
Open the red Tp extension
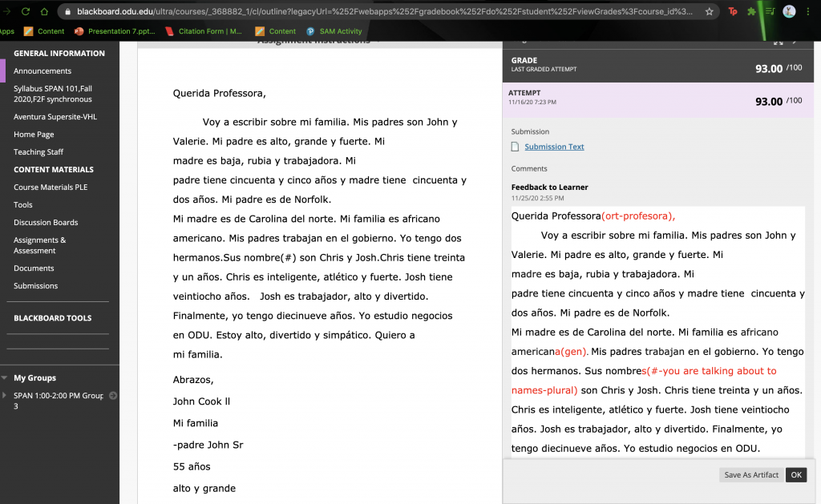pos(733,11)
